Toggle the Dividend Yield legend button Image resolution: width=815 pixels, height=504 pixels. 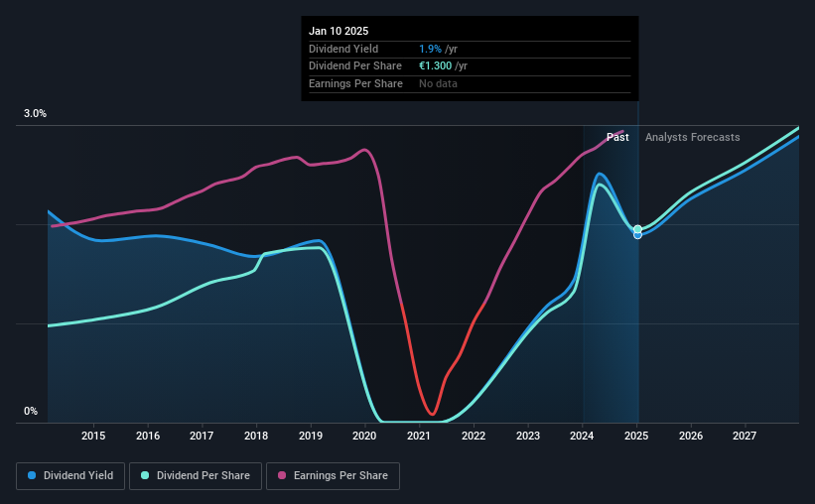click(x=70, y=476)
